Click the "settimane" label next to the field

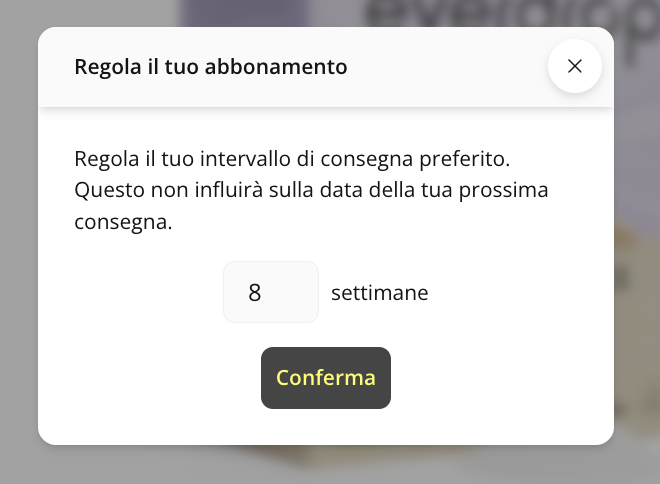[379, 293]
